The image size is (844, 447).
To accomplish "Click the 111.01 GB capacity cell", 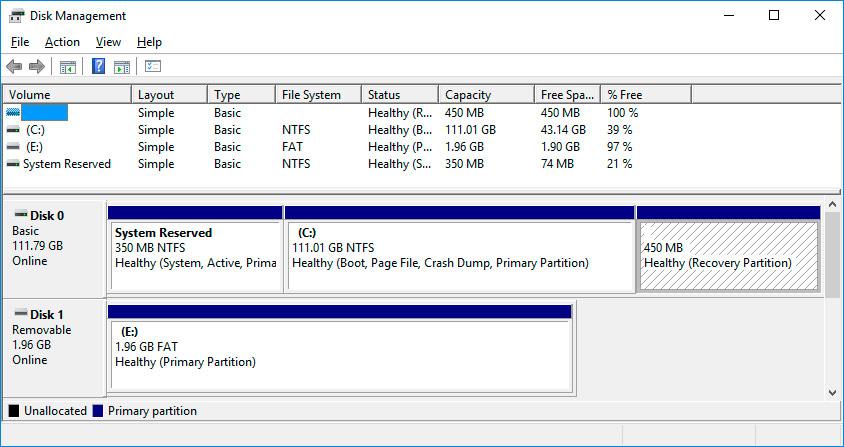I will point(470,130).
